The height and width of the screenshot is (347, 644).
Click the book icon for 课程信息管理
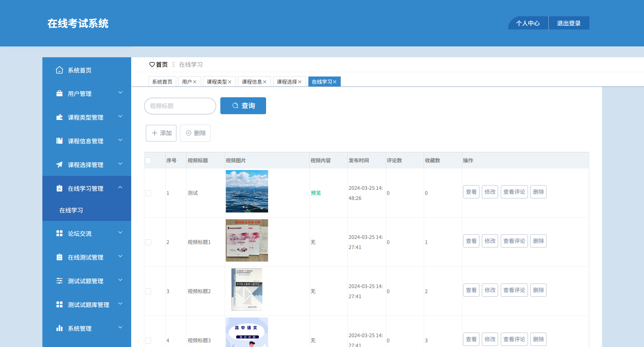59,141
